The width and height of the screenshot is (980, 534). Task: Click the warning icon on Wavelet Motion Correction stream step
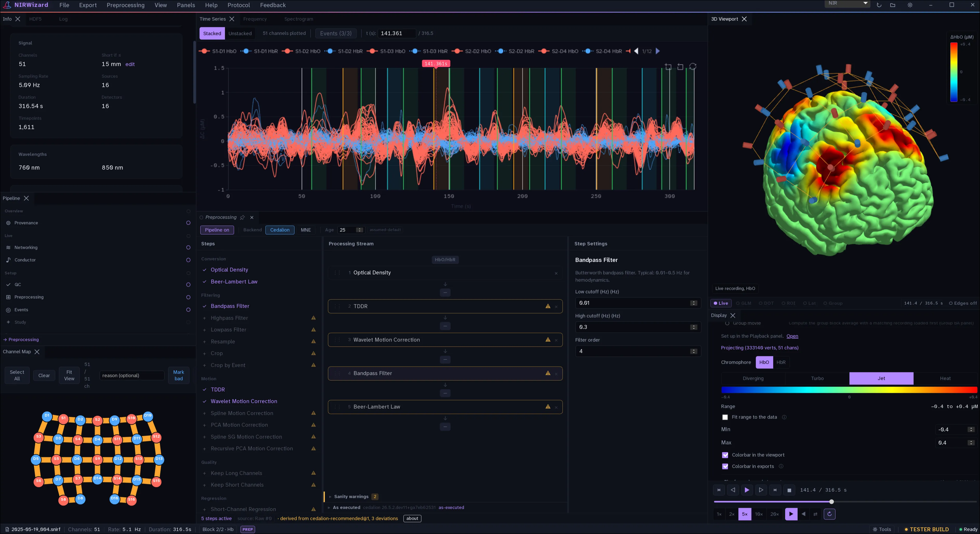[548, 339]
